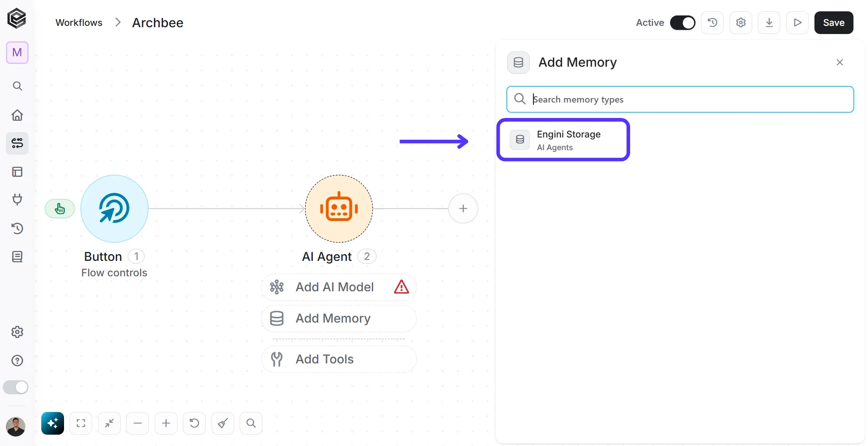
Task: Zoom out using the minus button
Action: 138,423
